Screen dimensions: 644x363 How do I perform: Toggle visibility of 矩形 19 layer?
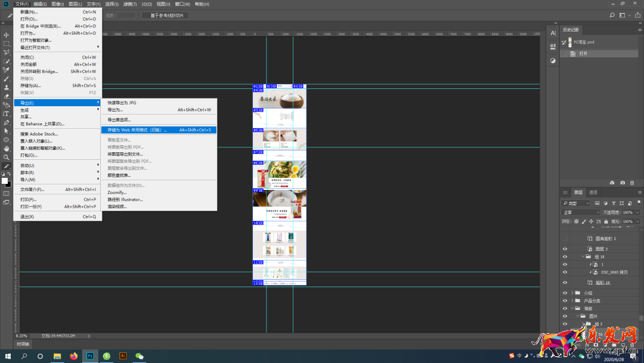pos(565,282)
